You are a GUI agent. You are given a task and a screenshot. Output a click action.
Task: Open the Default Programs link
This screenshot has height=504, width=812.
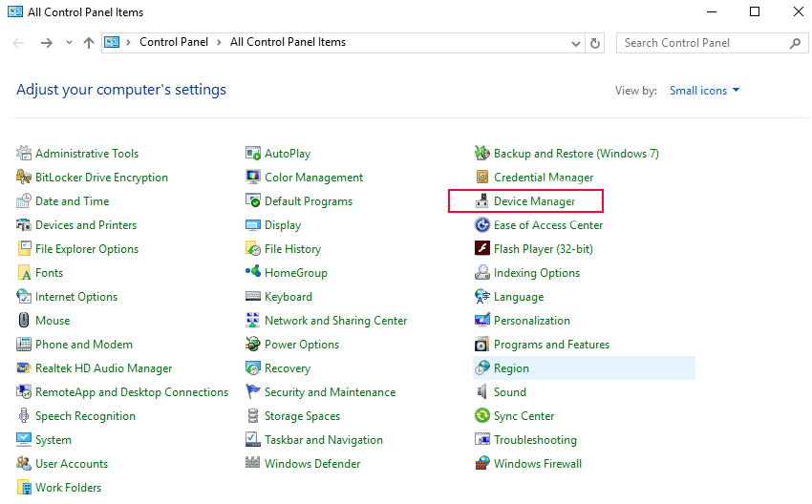[309, 201]
